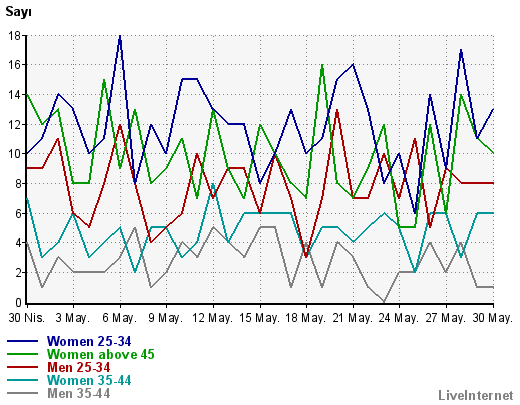Image resolution: width=520 pixels, height=405 pixels.
Task: Click the Women 35-44 legend label
Action: [89, 380]
